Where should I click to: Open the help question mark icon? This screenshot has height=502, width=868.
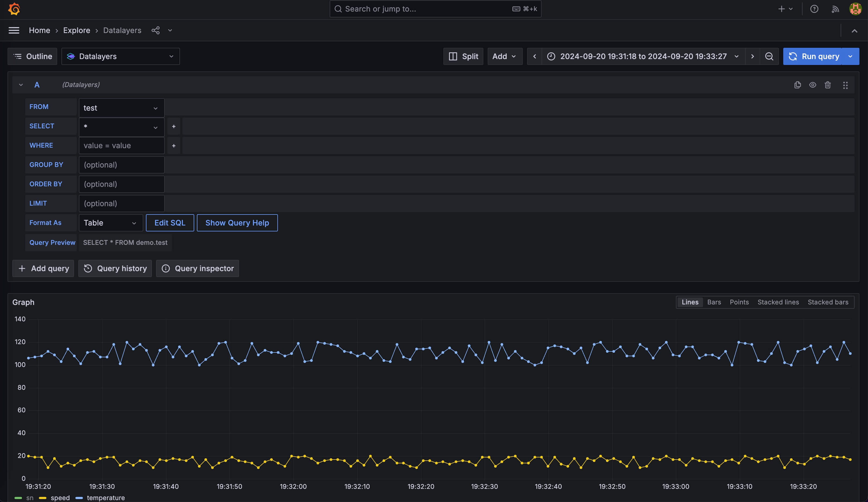coord(814,9)
